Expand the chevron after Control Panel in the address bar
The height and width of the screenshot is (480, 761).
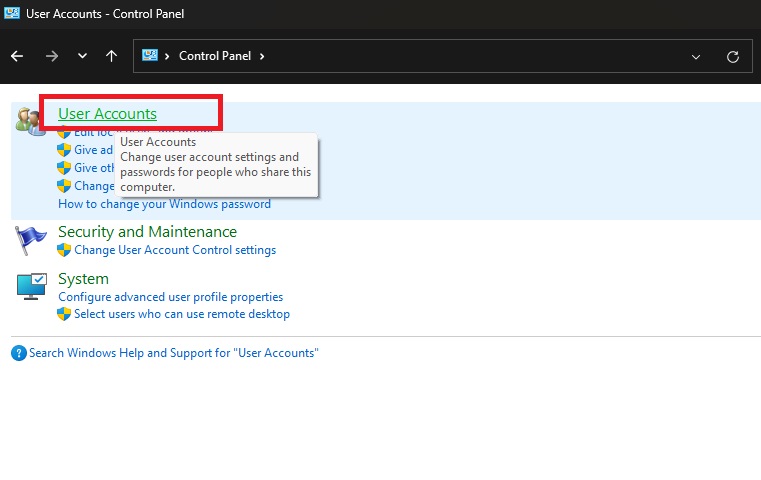click(x=262, y=56)
